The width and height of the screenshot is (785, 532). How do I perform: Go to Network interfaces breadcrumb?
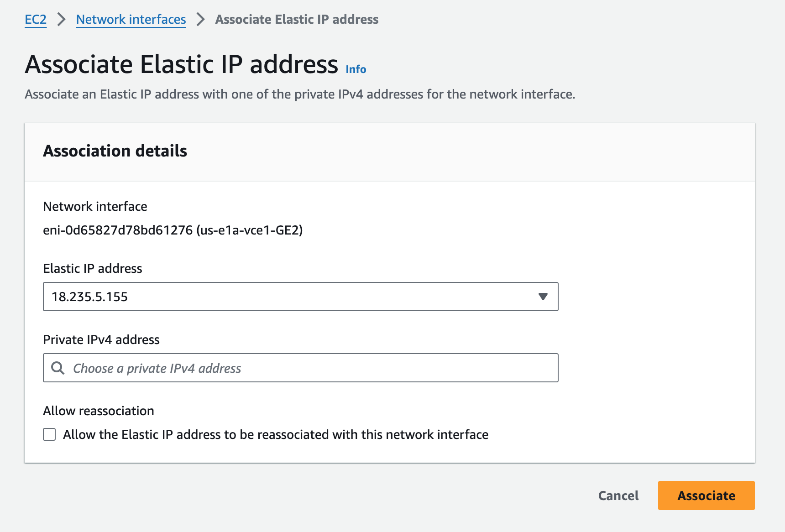pos(131,20)
